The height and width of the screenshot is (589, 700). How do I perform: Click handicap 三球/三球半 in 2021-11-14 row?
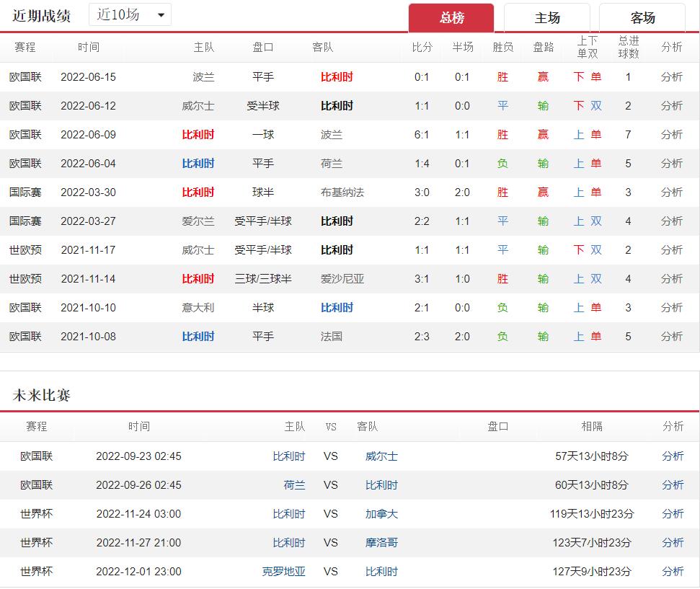[x=263, y=279]
